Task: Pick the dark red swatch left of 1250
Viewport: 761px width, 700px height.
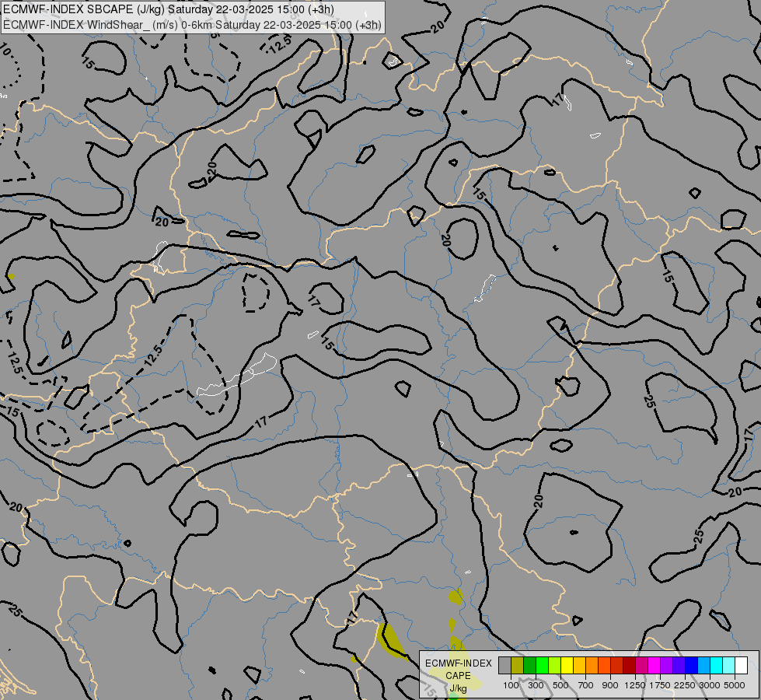Action: pyautogui.click(x=630, y=666)
